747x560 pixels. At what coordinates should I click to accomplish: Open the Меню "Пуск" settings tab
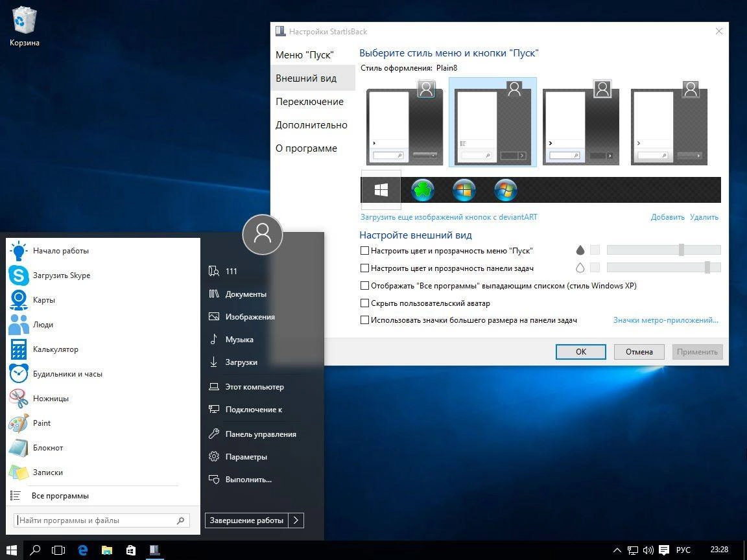click(x=304, y=54)
